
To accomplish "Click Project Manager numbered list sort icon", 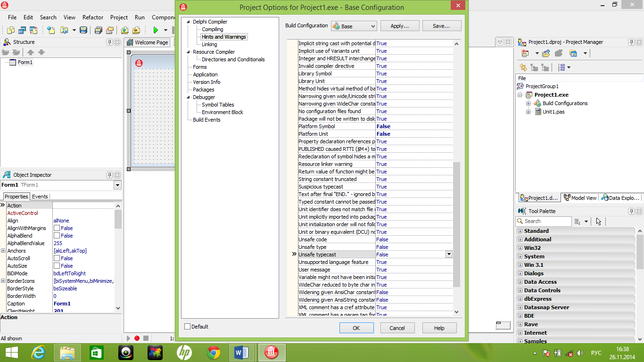I will point(561,67).
